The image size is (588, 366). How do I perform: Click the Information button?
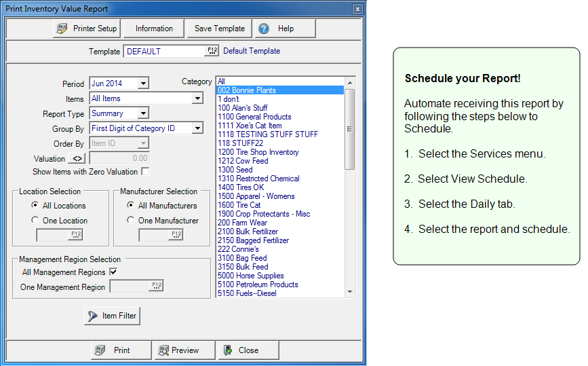point(154,29)
